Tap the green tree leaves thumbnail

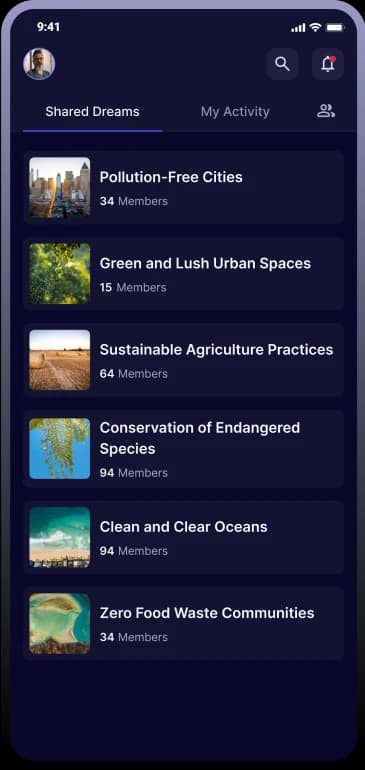59,274
